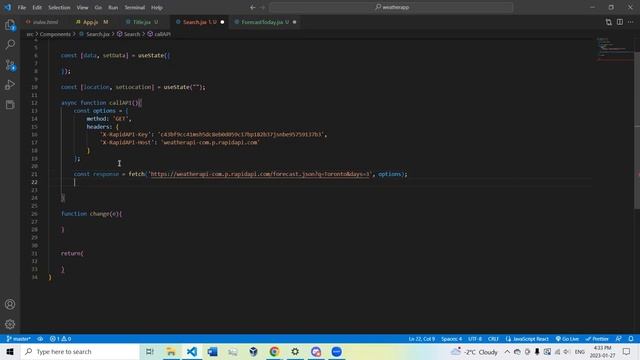Click the Go Live status bar item
The width and height of the screenshot is (640, 360).
(567, 339)
